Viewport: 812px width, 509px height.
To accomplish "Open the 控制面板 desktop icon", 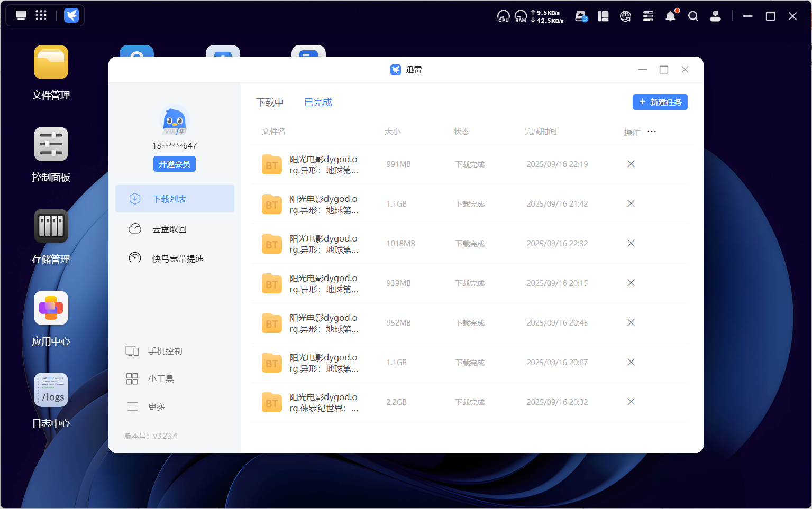I will coord(51,144).
